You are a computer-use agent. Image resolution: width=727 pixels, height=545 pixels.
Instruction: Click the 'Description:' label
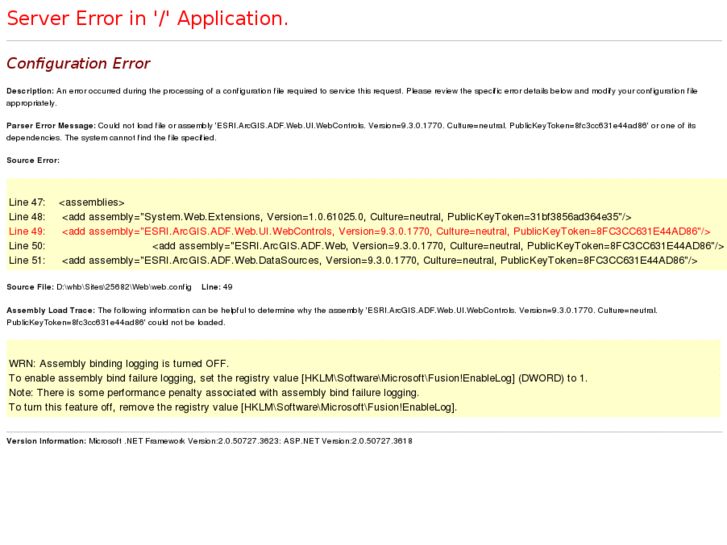coord(30,91)
